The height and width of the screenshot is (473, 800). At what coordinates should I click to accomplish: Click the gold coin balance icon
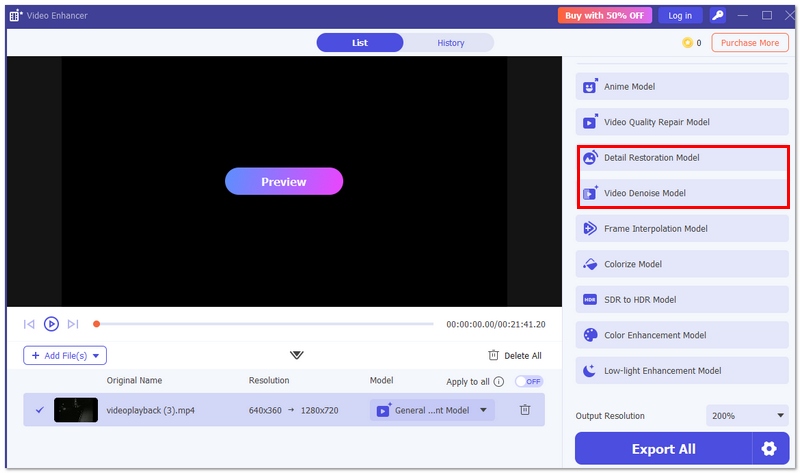pos(687,43)
